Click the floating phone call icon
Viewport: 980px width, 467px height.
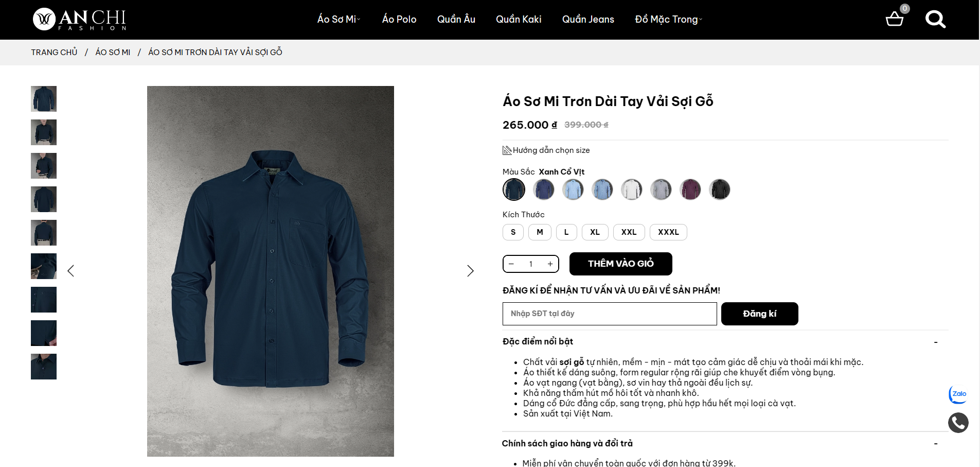pyautogui.click(x=958, y=423)
